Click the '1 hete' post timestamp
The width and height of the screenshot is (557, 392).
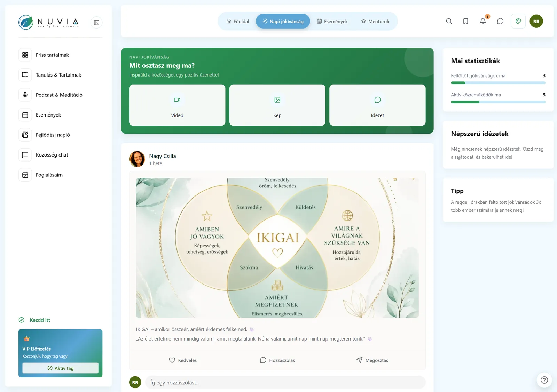[x=156, y=163]
